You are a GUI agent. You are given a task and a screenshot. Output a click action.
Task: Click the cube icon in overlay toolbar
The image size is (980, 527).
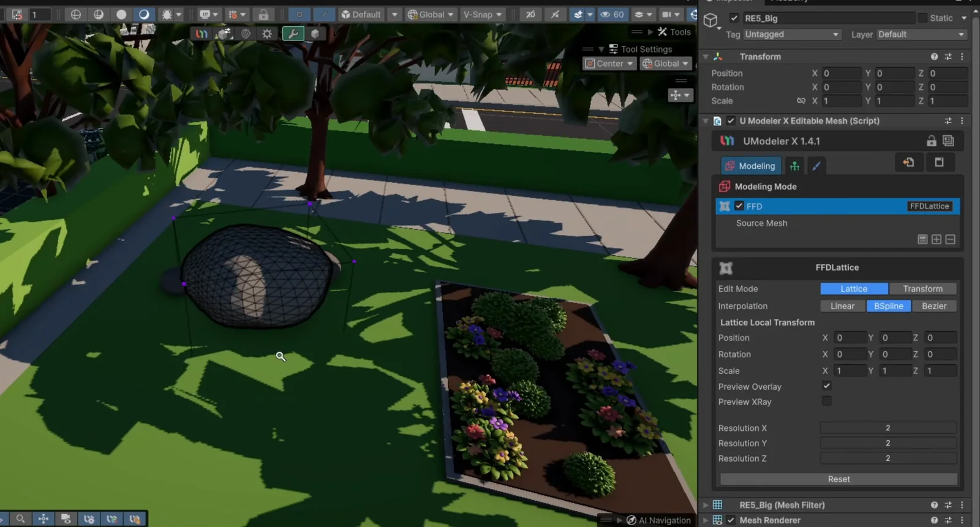[x=315, y=34]
